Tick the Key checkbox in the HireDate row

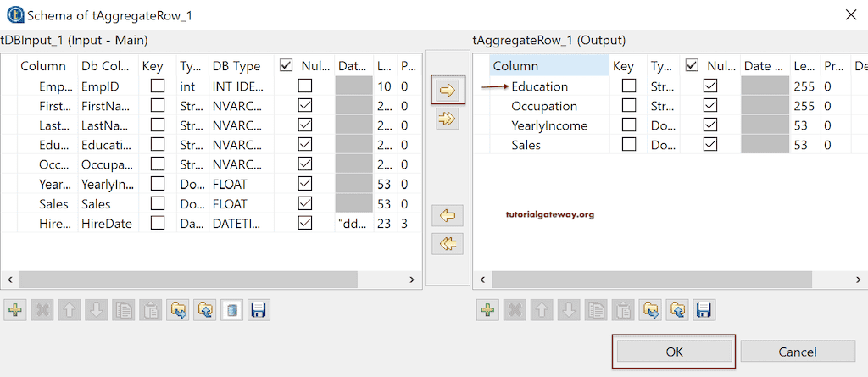point(158,223)
